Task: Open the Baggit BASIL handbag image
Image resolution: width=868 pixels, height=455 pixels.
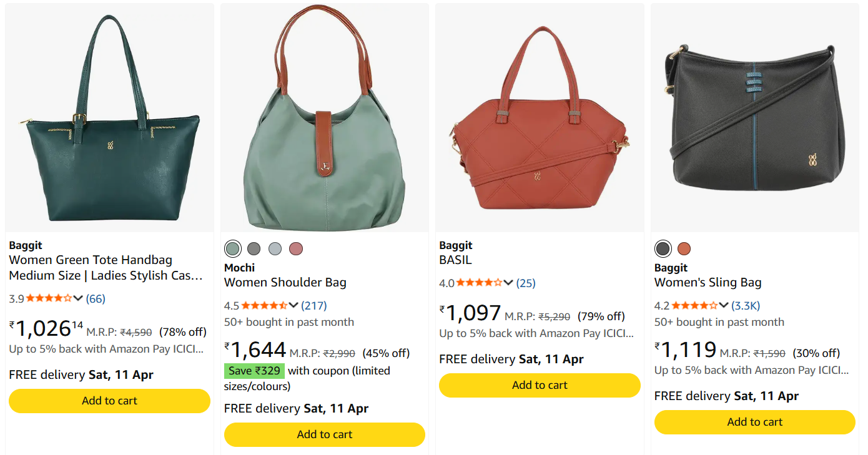Action: [x=539, y=115]
